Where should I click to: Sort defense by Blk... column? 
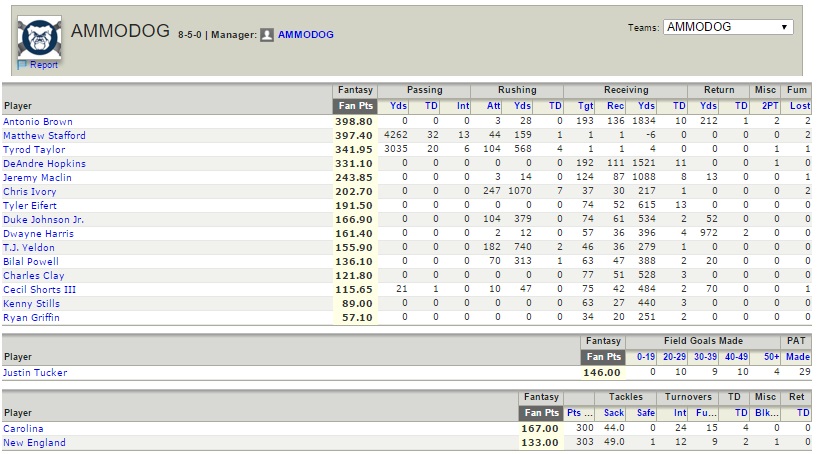[767, 413]
